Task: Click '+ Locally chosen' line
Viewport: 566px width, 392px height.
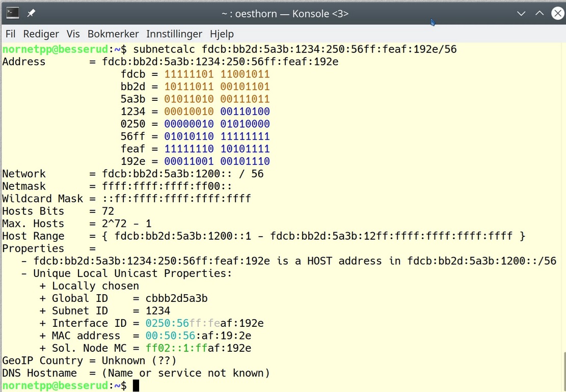Action: point(89,286)
